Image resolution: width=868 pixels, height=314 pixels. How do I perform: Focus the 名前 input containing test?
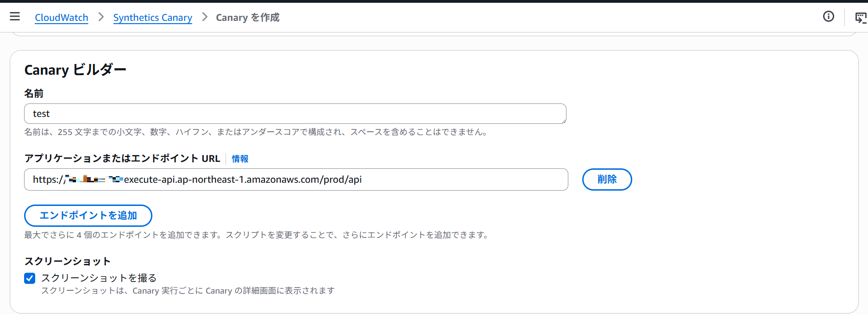point(295,114)
